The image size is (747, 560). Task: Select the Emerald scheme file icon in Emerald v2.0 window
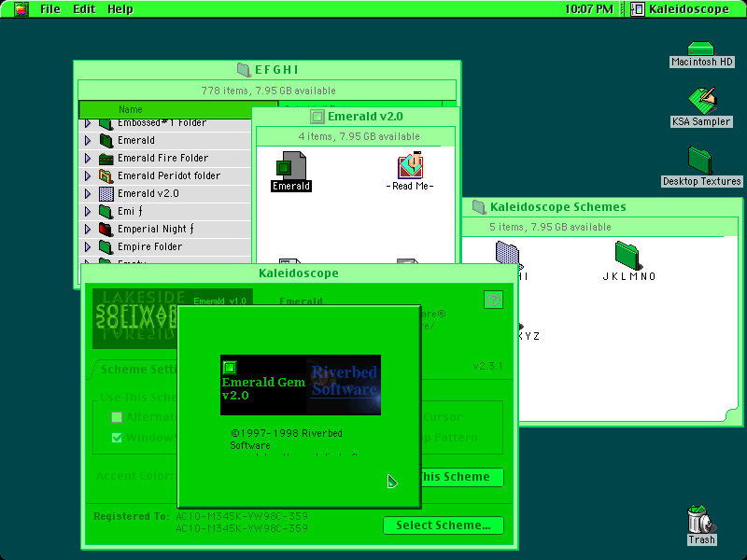tap(290, 166)
